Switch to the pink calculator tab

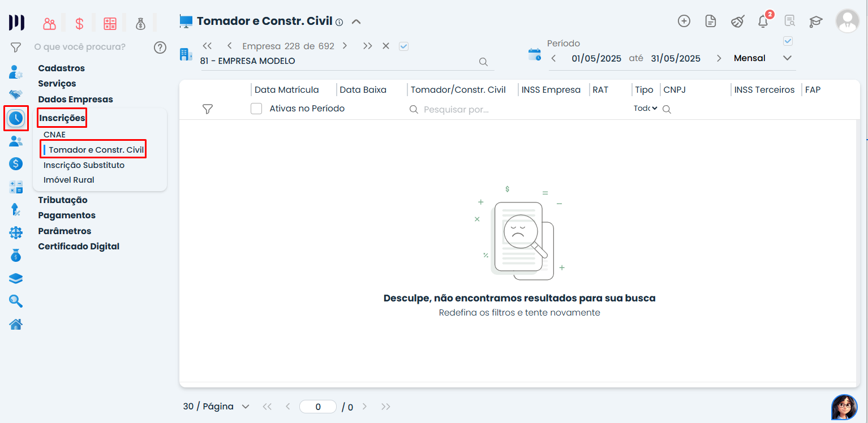click(x=110, y=23)
